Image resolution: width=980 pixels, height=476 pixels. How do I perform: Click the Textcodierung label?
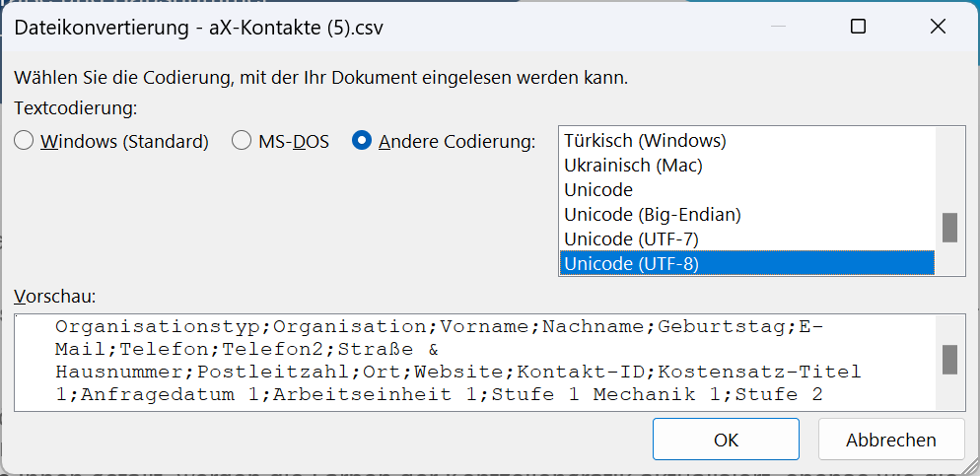(76, 108)
